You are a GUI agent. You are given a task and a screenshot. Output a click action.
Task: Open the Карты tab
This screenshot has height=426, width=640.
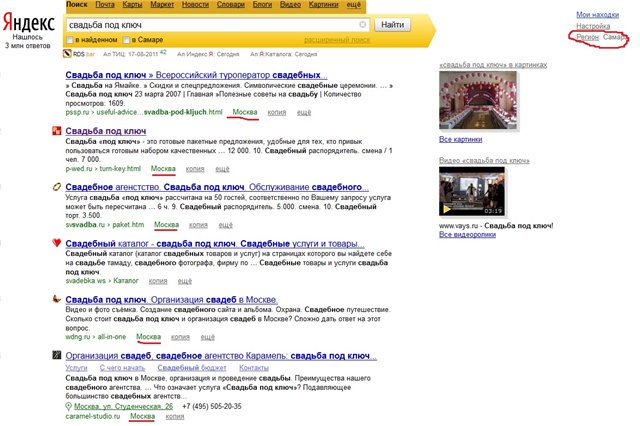pyautogui.click(x=132, y=4)
